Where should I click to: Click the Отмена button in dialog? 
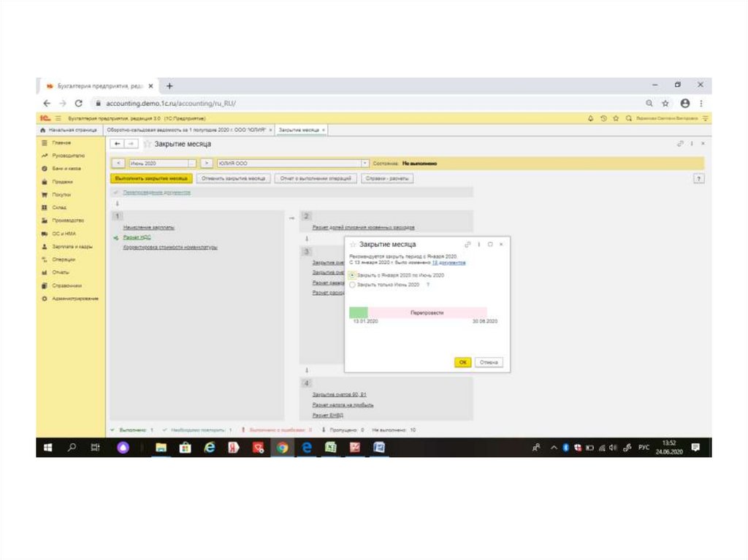(x=488, y=362)
